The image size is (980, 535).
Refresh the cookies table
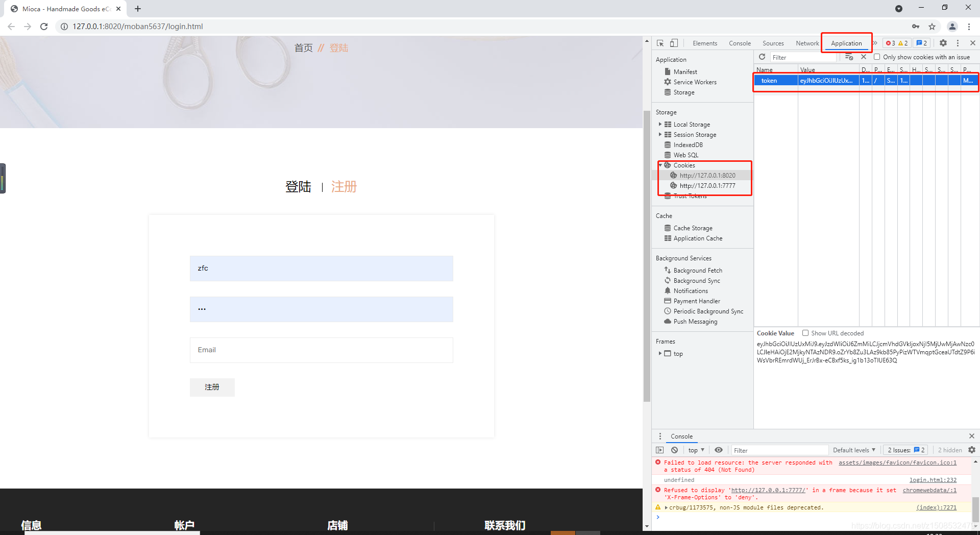coord(762,57)
